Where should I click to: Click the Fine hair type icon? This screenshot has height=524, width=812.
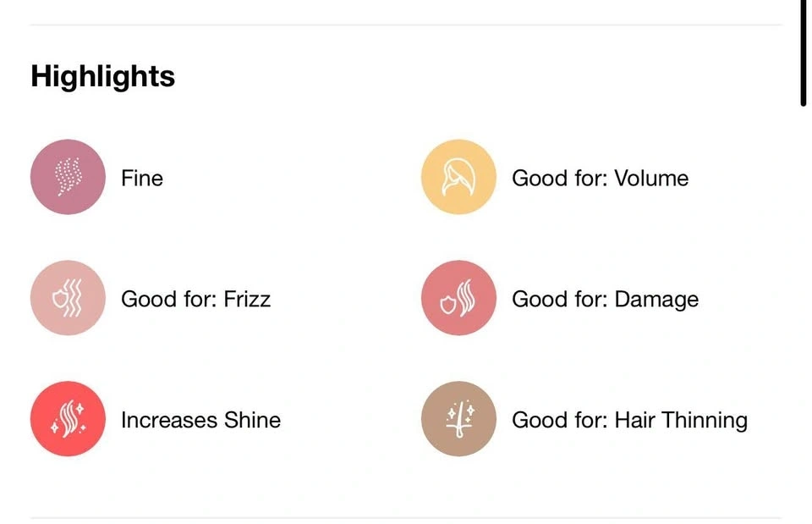coord(68,177)
